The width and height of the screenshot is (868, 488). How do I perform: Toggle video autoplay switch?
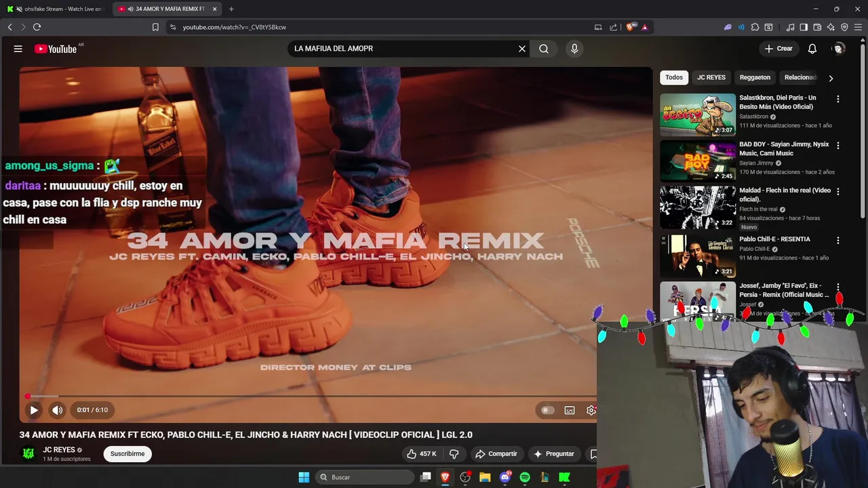[x=547, y=410]
